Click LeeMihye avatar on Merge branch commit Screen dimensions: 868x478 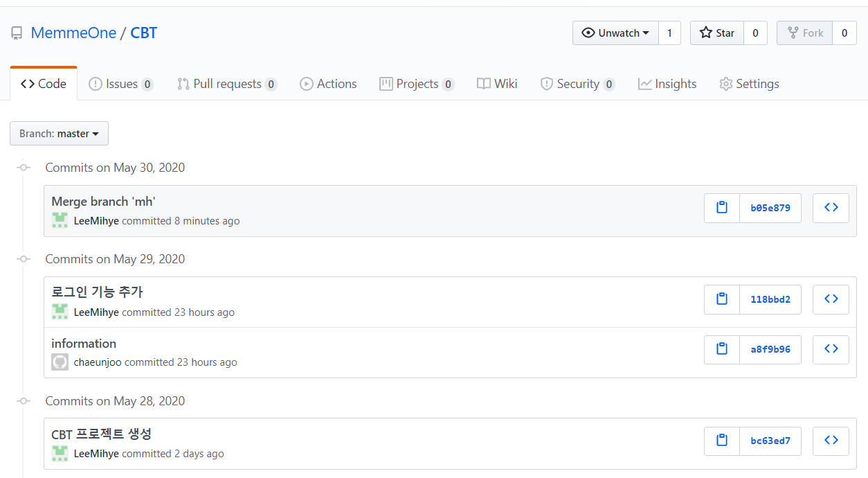coord(60,221)
